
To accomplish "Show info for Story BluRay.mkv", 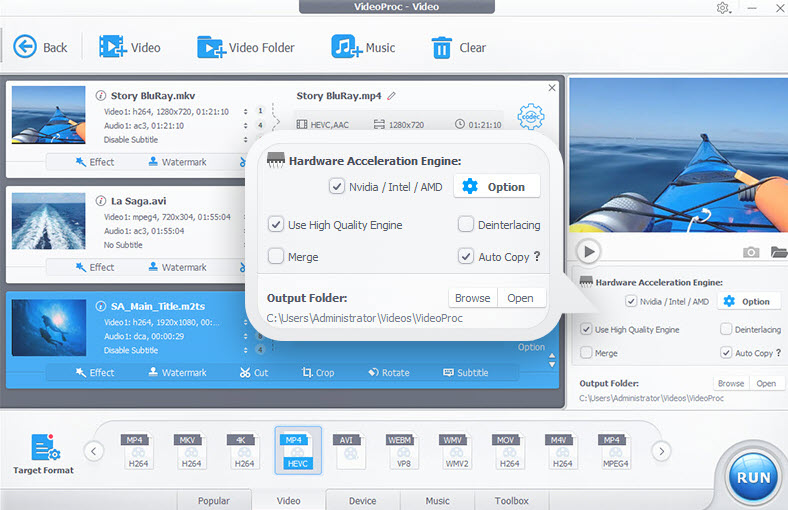I will click(x=101, y=95).
